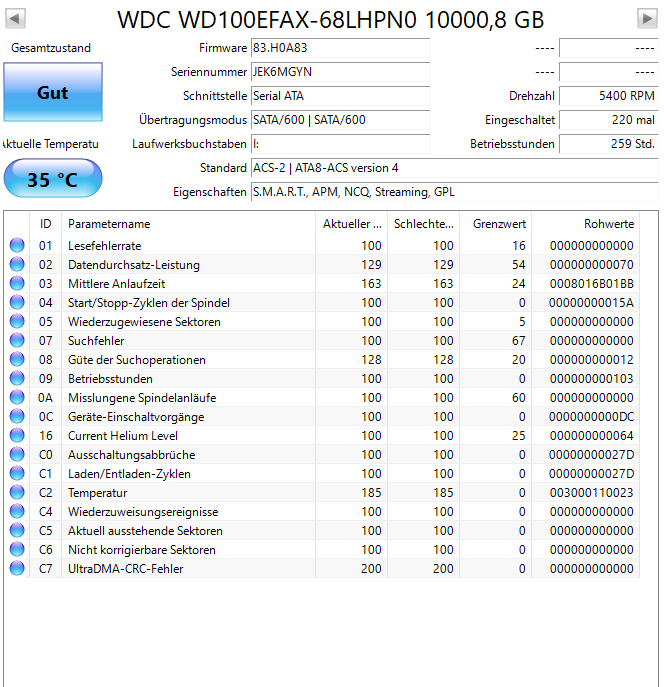
Task: Click current value 185 of Temperatur
Action: click(371, 493)
